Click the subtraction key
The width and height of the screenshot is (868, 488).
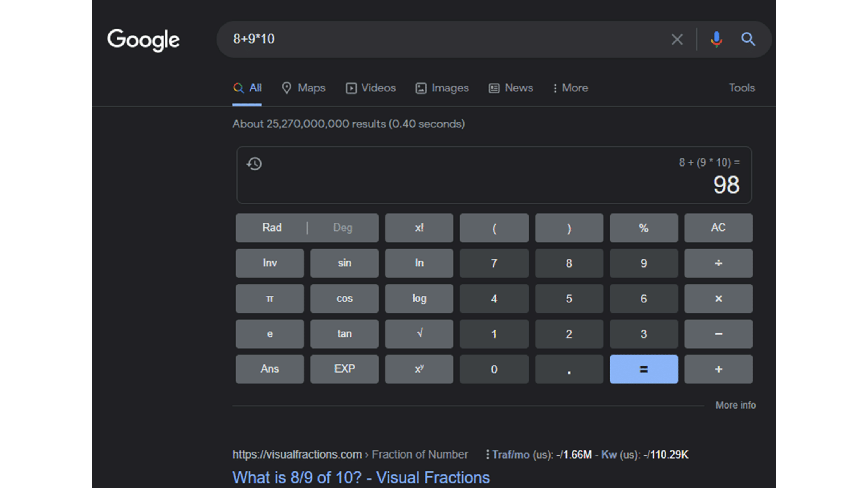click(x=718, y=334)
